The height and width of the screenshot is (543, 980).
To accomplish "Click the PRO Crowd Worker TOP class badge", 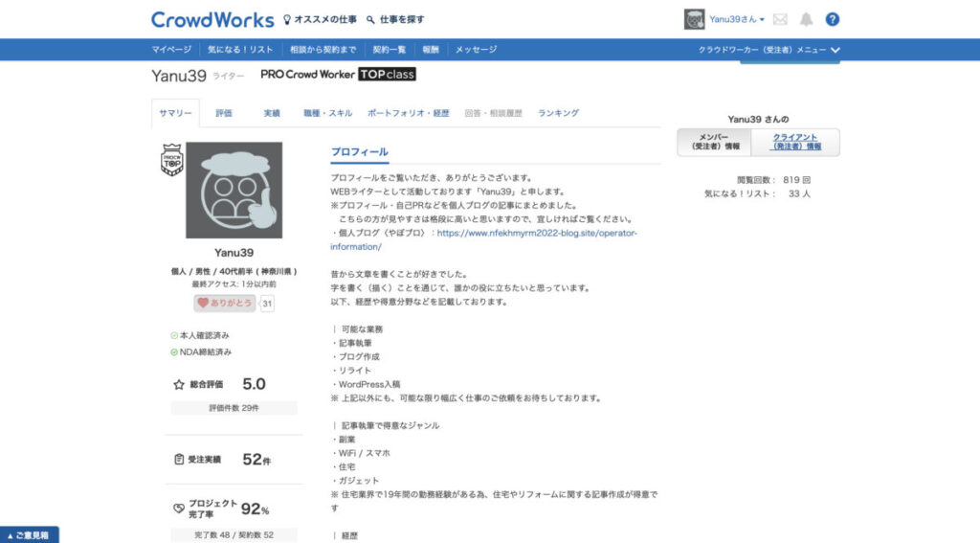I will point(338,75).
